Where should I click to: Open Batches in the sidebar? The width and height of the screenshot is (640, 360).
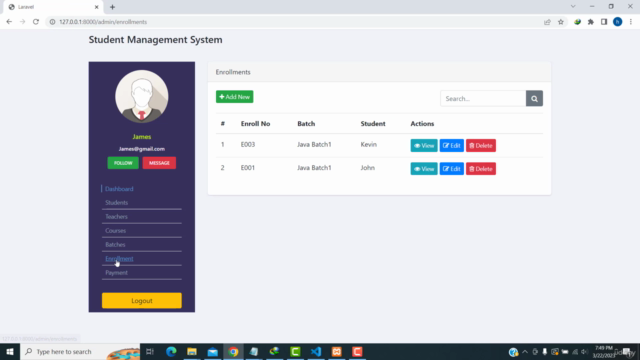point(115,244)
